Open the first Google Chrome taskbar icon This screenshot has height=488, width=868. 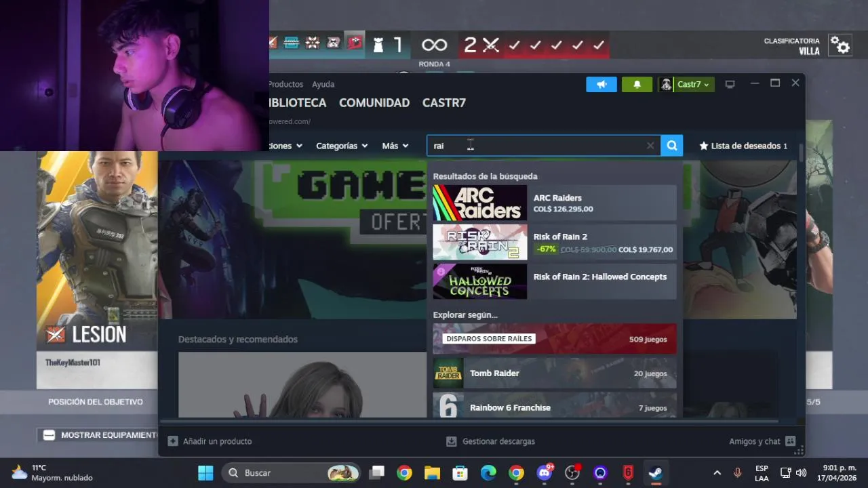point(404,472)
